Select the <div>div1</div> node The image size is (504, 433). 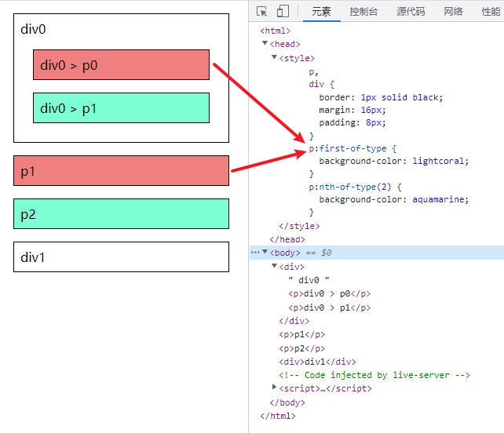[318, 362]
